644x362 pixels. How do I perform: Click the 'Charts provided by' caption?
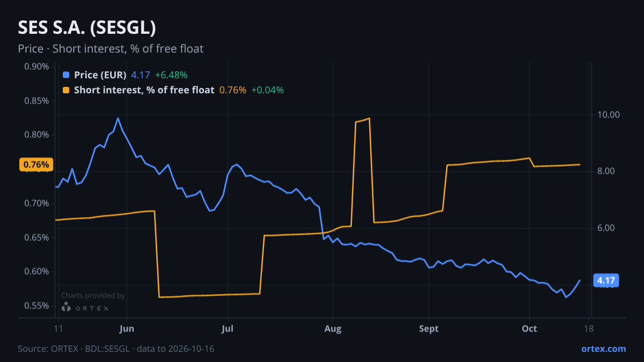(x=93, y=295)
